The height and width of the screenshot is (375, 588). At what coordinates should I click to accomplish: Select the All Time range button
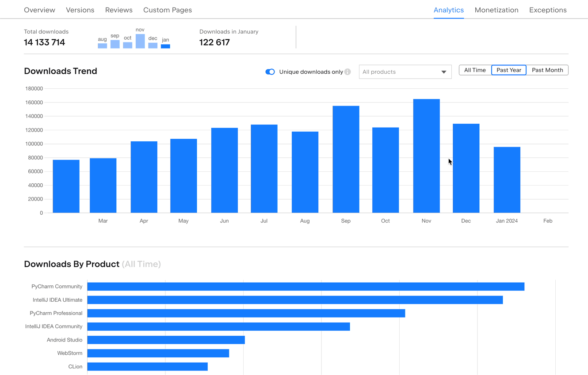point(475,70)
